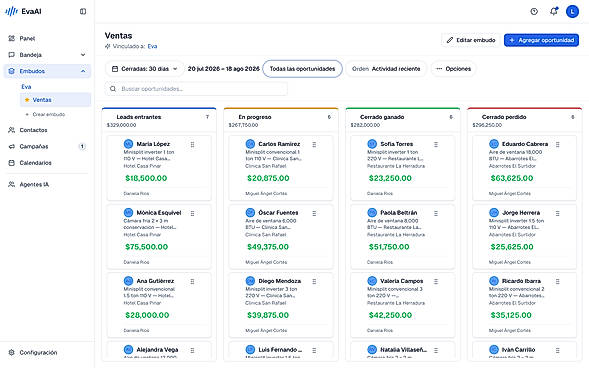Select the Ventas funnel item
589x368 pixels.
click(x=55, y=100)
